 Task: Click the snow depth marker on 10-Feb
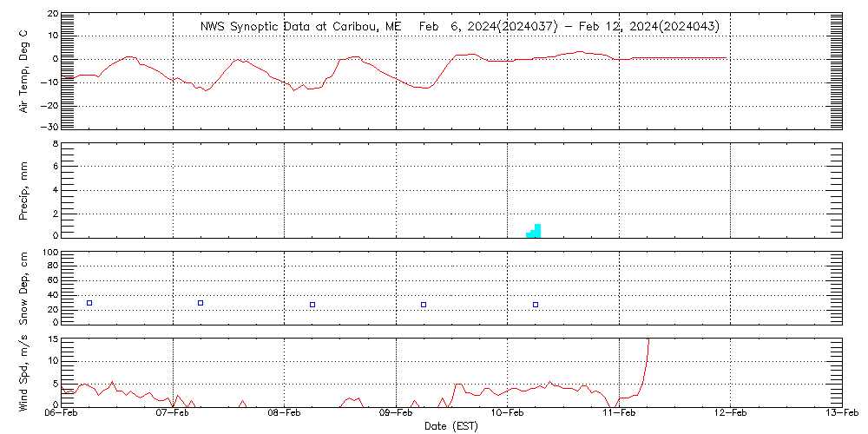(536, 305)
